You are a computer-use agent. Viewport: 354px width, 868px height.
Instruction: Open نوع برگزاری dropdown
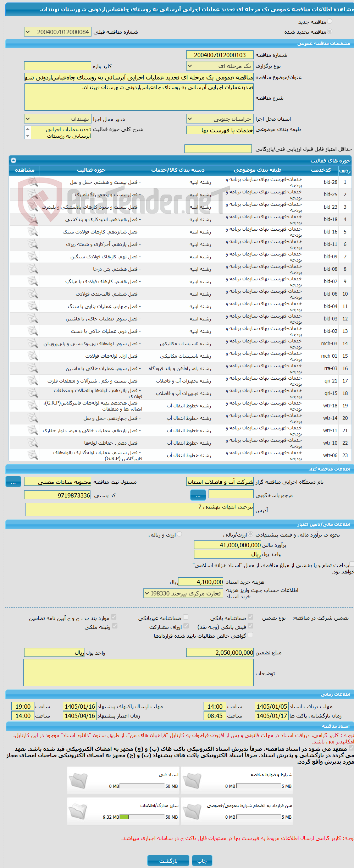pos(220,66)
